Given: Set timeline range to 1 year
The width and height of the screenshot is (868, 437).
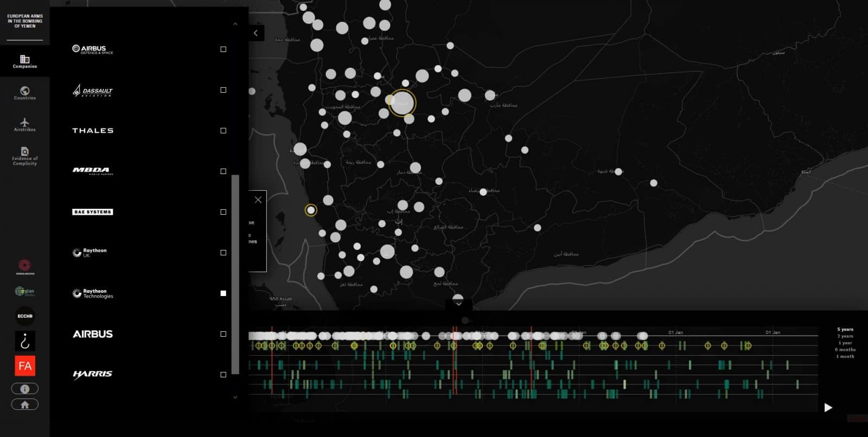Looking at the screenshot, I should click(845, 343).
